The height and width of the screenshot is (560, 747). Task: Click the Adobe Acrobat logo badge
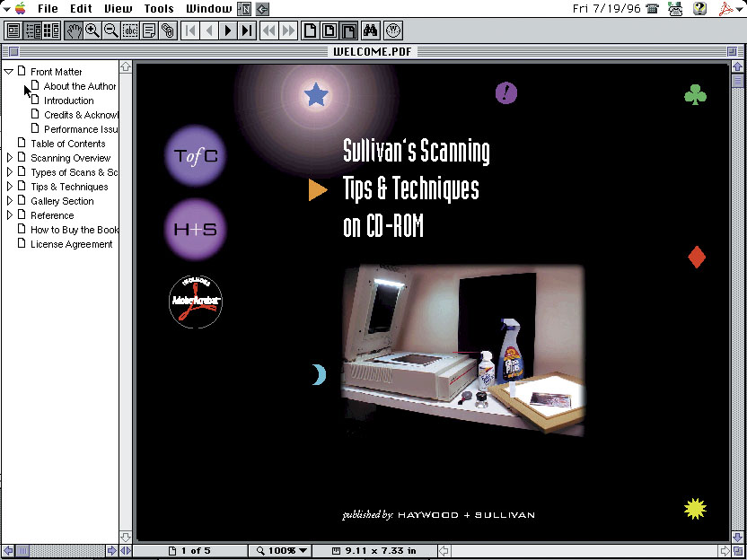(196, 302)
